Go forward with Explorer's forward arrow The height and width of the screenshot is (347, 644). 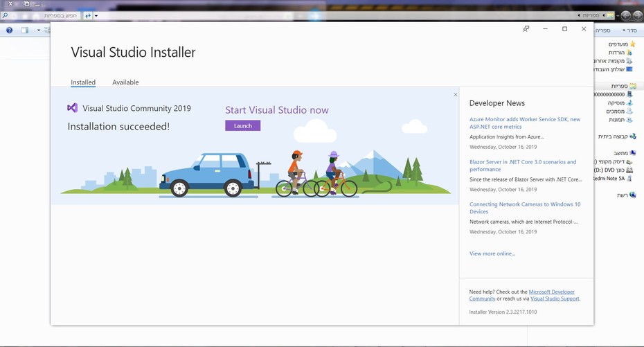[x=625, y=16]
